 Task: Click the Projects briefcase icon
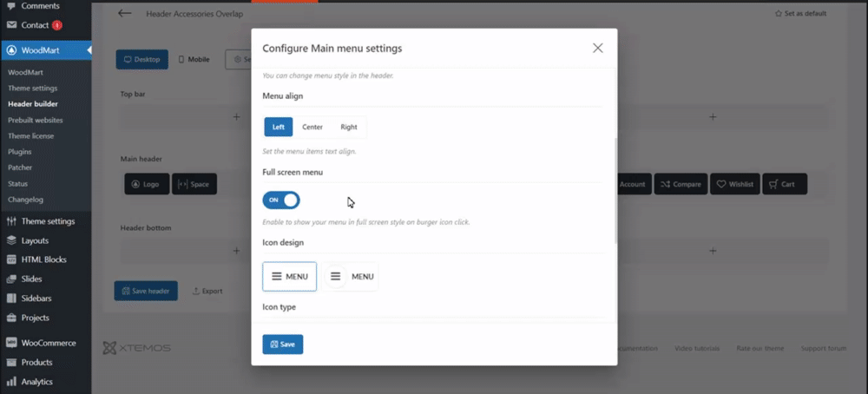coord(11,318)
